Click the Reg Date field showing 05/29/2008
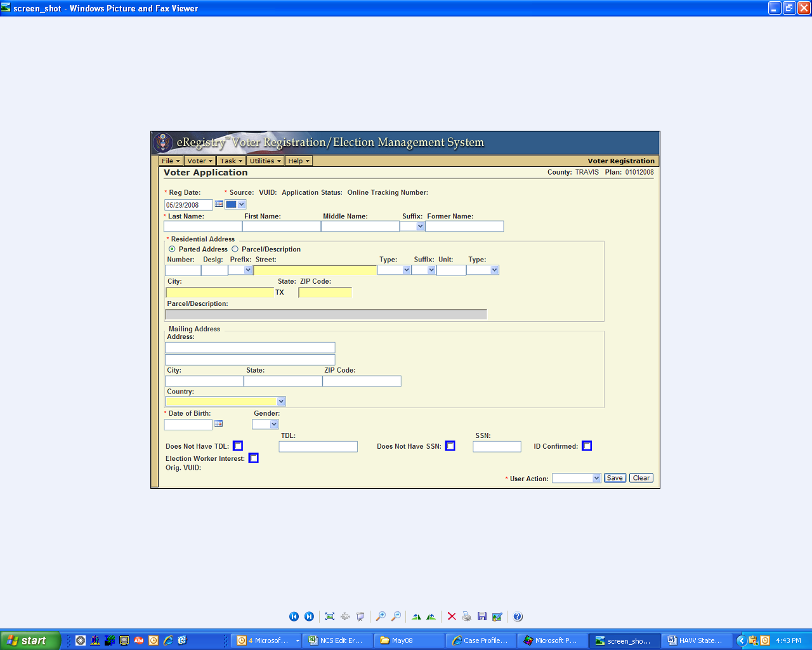This screenshot has width=812, height=650. point(188,205)
